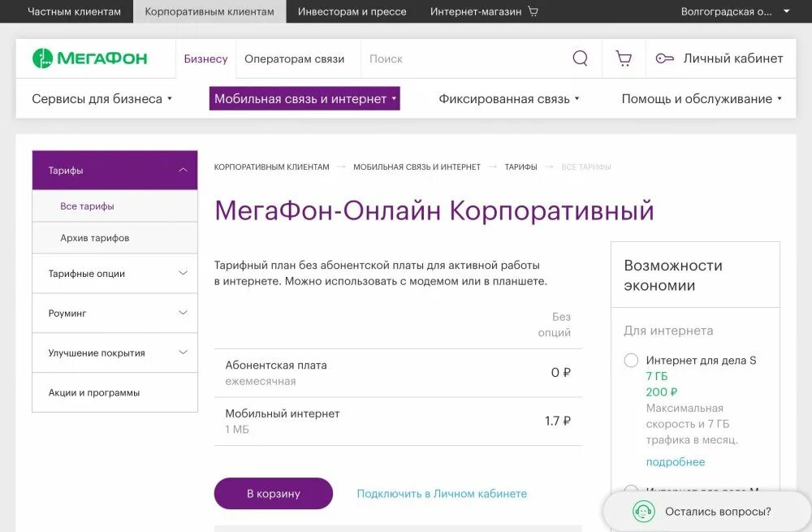The height and width of the screenshot is (532, 812).
Task: Click the Абонентская плата row text
Action: (x=275, y=365)
